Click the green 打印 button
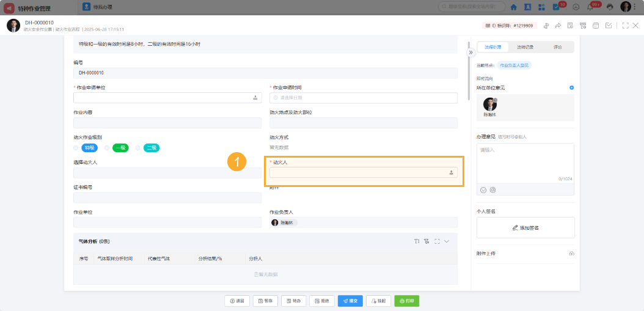Viewport: 644px width, 311px height. [x=406, y=301]
